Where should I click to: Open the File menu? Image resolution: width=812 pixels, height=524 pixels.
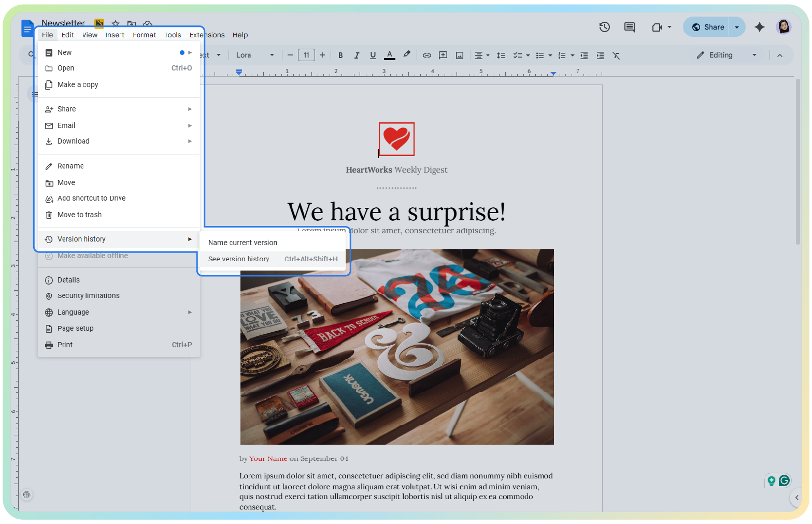48,35
